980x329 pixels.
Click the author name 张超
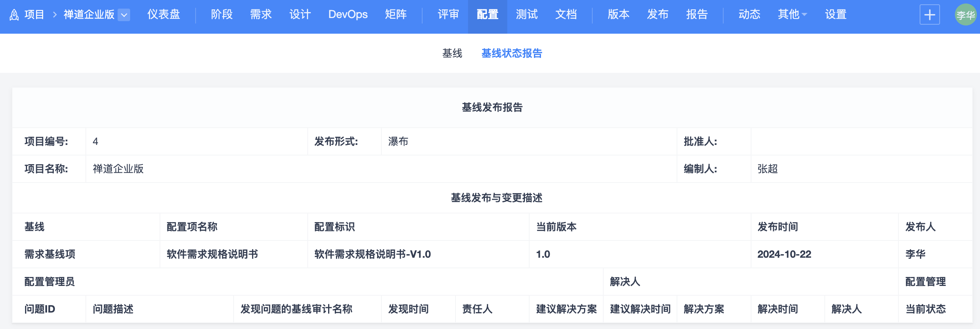767,169
